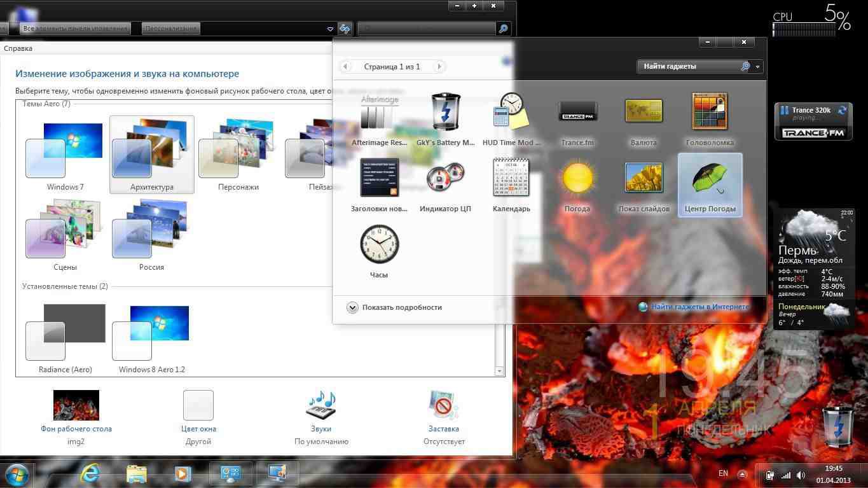Select the Заголовки нов... feed gadget
This screenshot has width=868, height=488.
(x=379, y=178)
